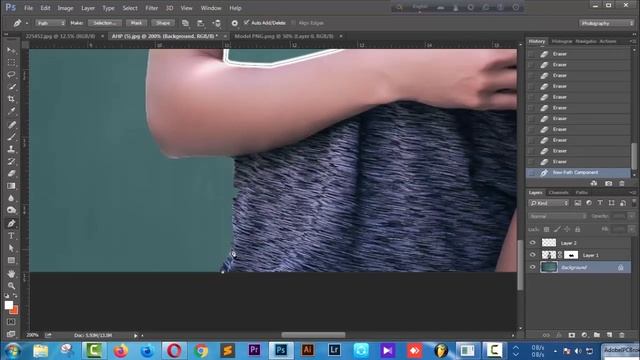Select the Rectangular Marquee tool
This screenshot has height=360, width=640.
point(11,62)
